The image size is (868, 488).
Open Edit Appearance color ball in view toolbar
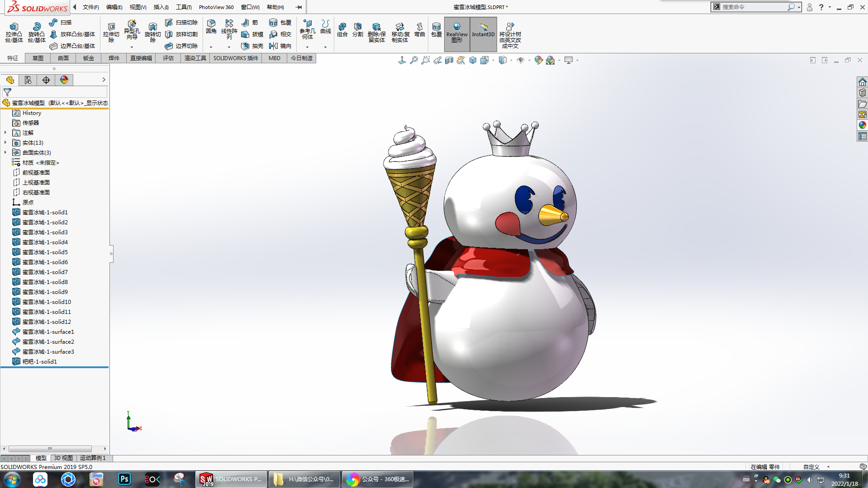(538, 60)
